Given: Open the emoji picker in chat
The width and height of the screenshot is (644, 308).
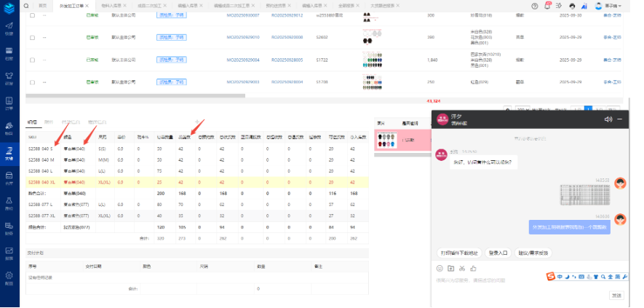Looking at the screenshot, I should (440, 269).
